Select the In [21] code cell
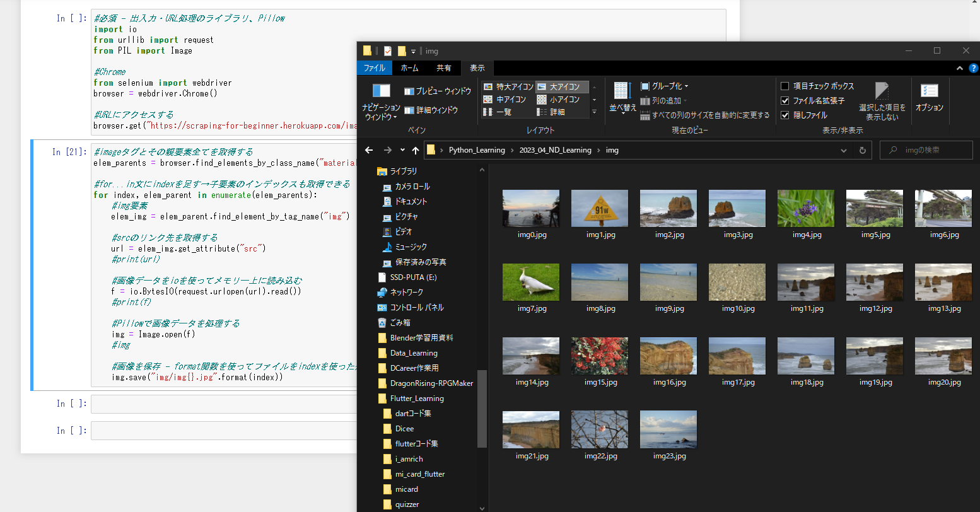Screen dimensions: 980x512 [224, 265]
